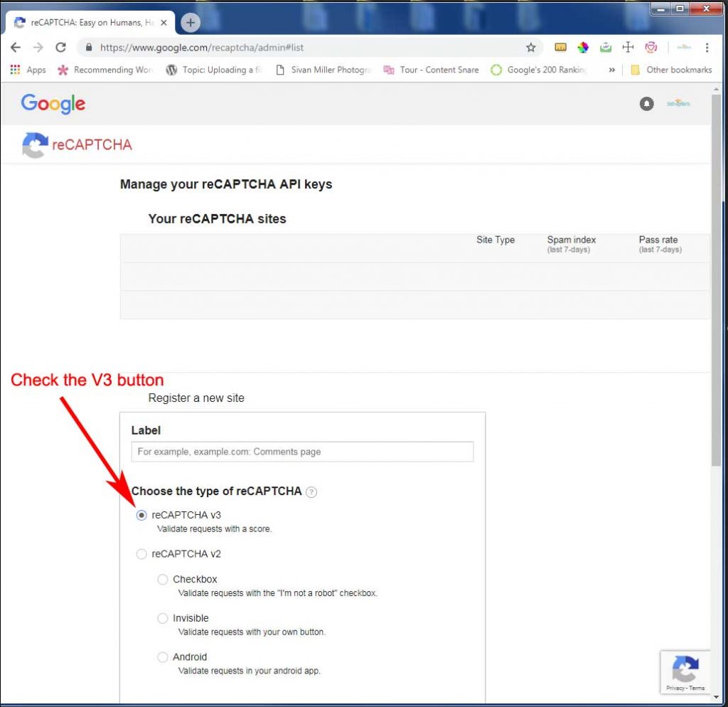Go back using the browser back arrow
Image resolution: width=728 pixels, height=707 pixels.
tap(16, 48)
